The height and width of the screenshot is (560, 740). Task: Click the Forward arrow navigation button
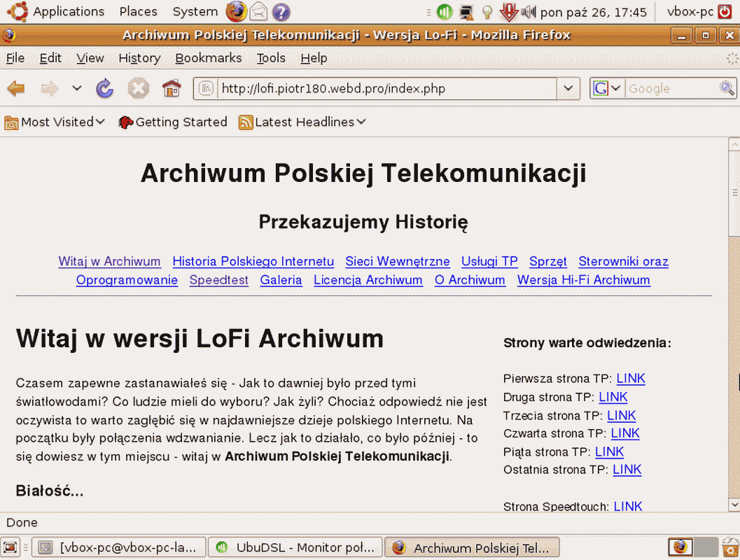[49, 88]
